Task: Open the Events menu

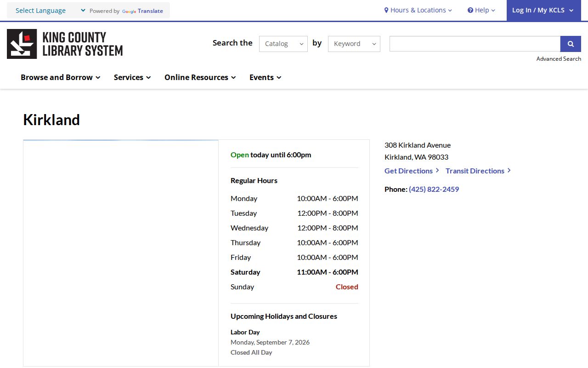Action: pyautogui.click(x=266, y=77)
